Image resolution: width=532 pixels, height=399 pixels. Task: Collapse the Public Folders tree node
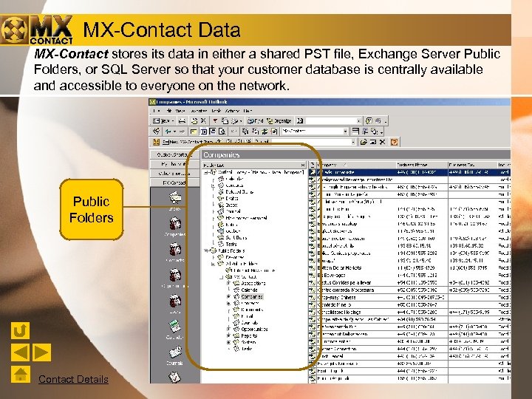click(x=206, y=250)
